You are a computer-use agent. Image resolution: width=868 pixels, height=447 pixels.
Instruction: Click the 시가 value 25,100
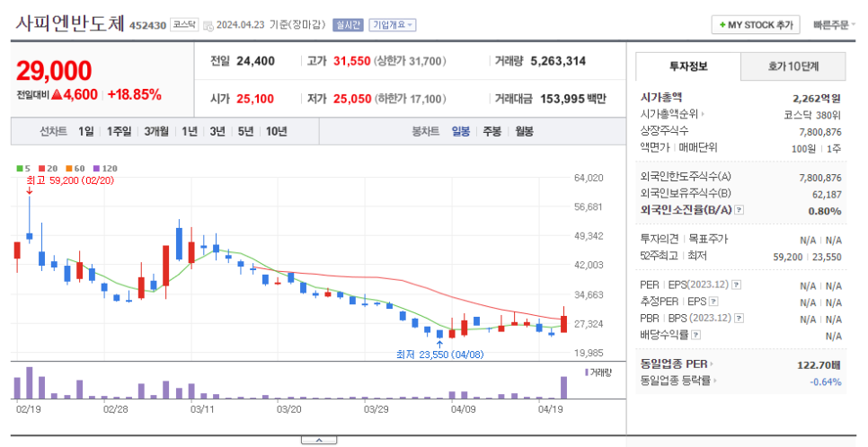tap(255, 99)
